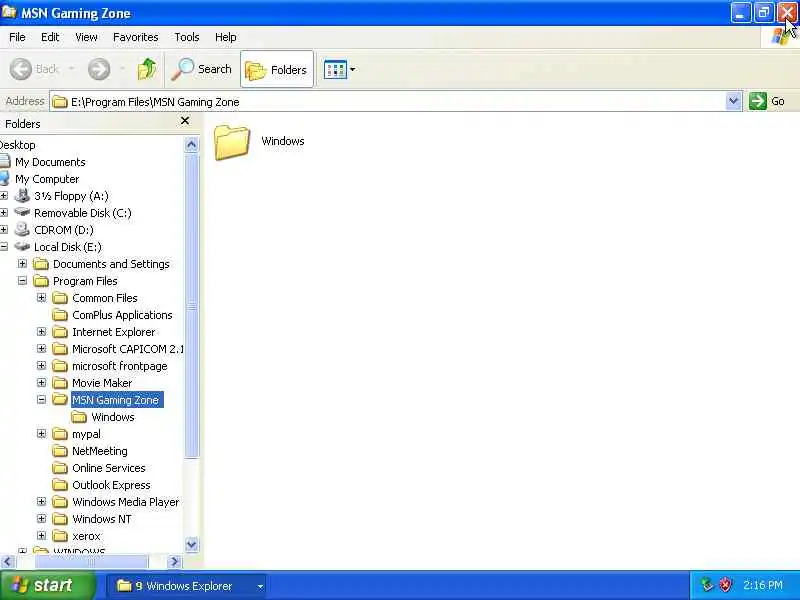Expand the Internet Explorer node
Screen dimensions: 800x600
pyautogui.click(x=41, y=332)
